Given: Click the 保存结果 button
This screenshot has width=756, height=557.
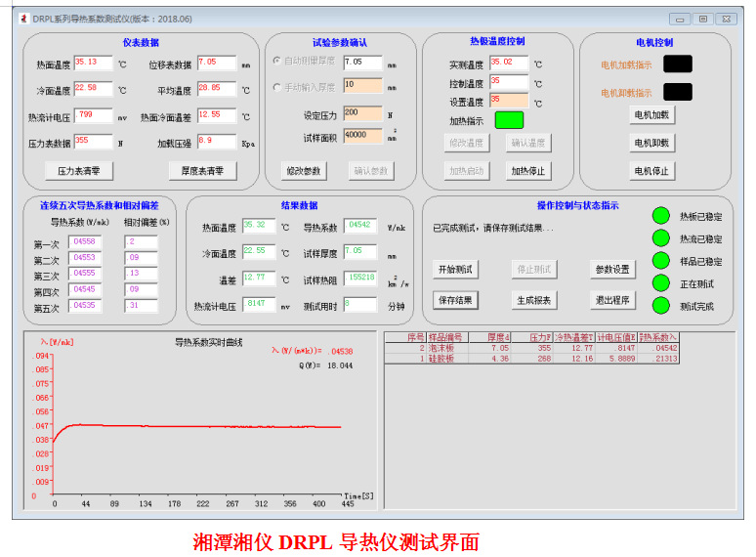Looking at the screenshot, I should [x=455, y=300].
